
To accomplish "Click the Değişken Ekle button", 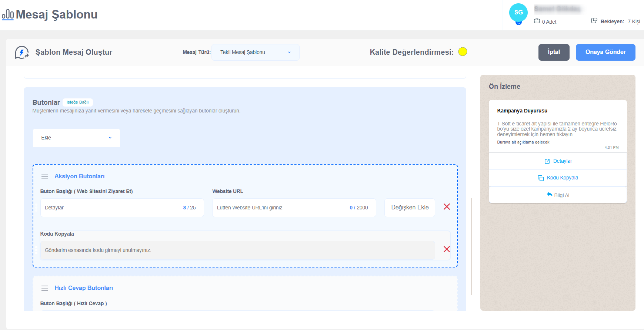I will (410, 208).
